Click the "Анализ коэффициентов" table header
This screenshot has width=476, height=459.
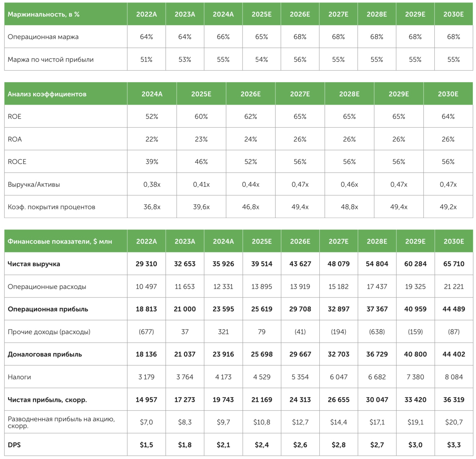(x=47, y=94)
